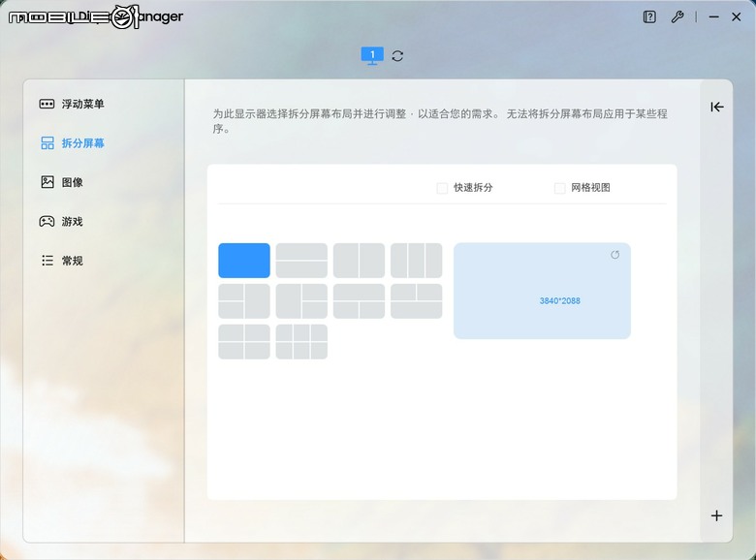Reset the layout via the preview refresh icon
This screenshot has height=560, width=756.
click(x=614, y=255)
